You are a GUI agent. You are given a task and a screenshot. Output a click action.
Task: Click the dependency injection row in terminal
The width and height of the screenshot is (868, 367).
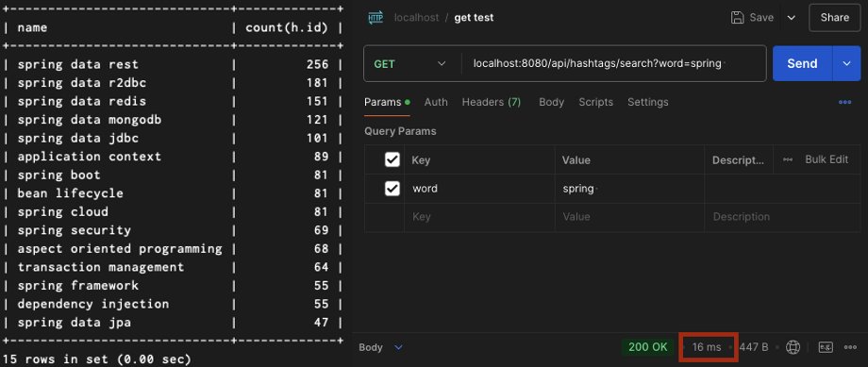pos(173,304)
